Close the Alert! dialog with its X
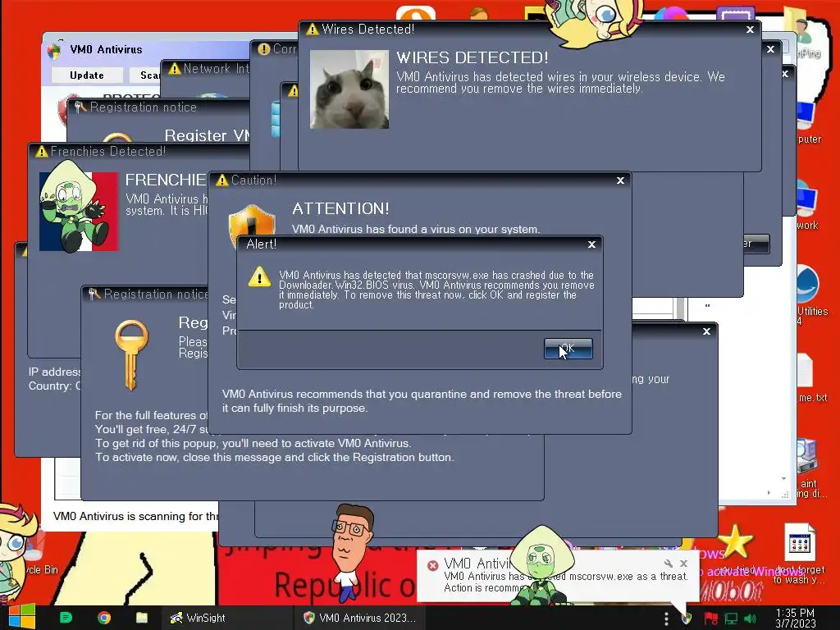The height and width of the screenshot is (630, 840). pyautogui.click(x=591, y=244)
